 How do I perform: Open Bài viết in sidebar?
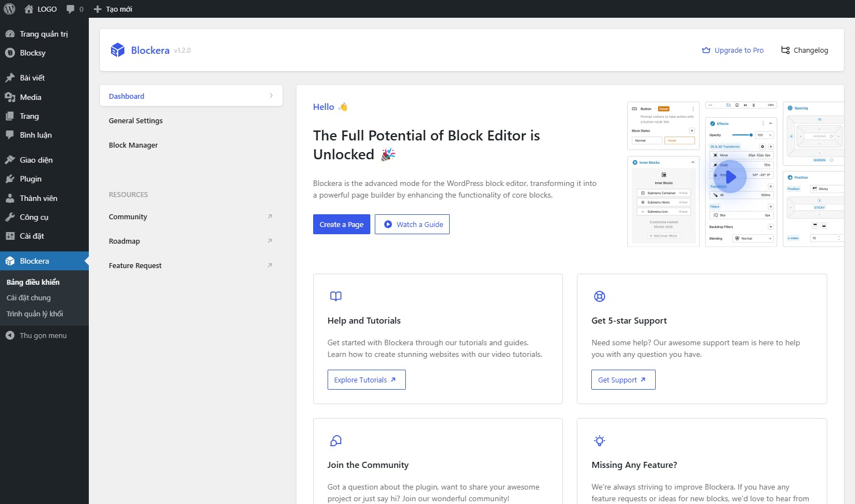click(44, 78)
